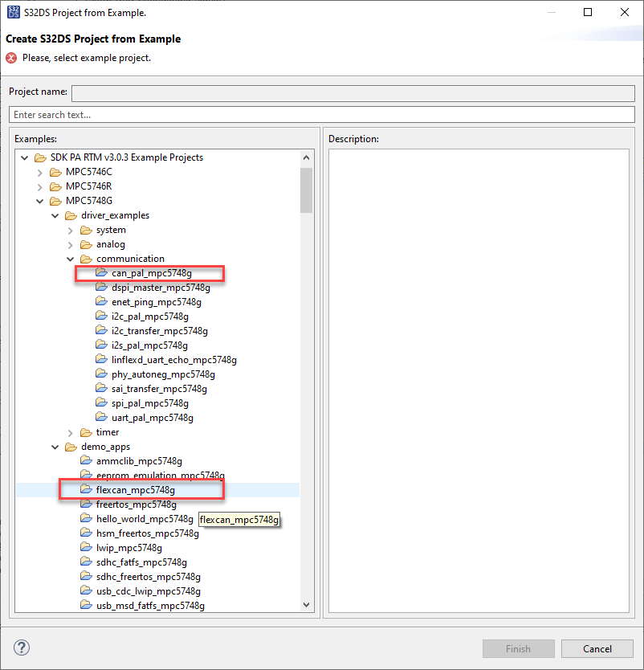Click the help question mark icon
This screenshot has width=644, height=670.
pos(21,648)
